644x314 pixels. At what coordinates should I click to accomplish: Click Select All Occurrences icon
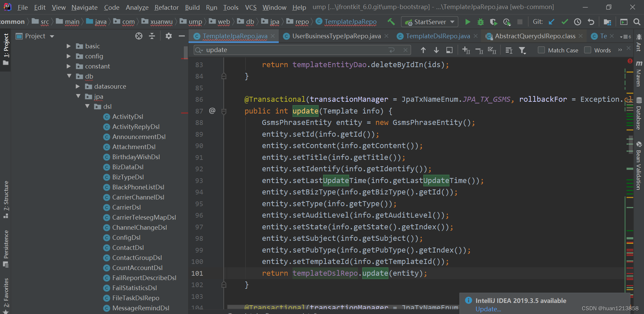pyautogui.click(x=492, y=50)
